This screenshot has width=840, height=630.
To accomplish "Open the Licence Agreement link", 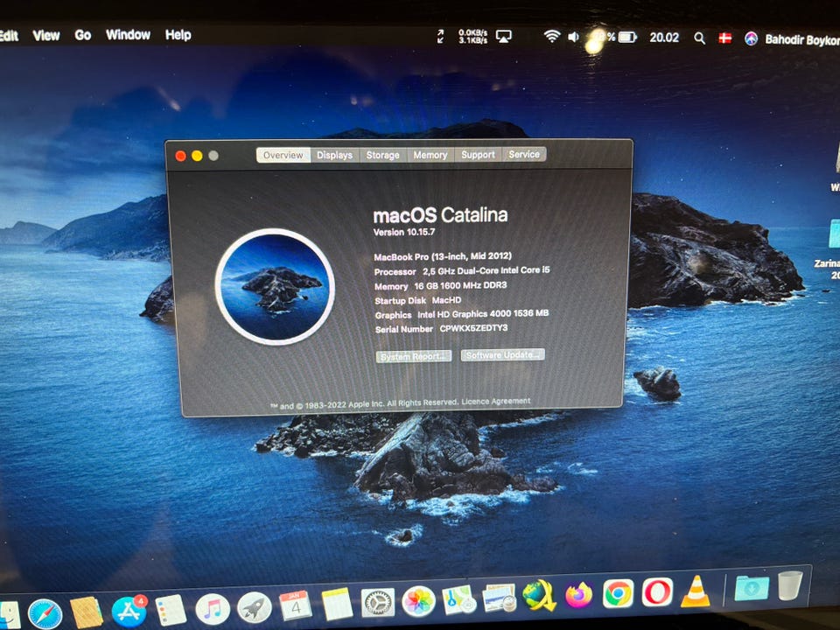I will point(495,402).
